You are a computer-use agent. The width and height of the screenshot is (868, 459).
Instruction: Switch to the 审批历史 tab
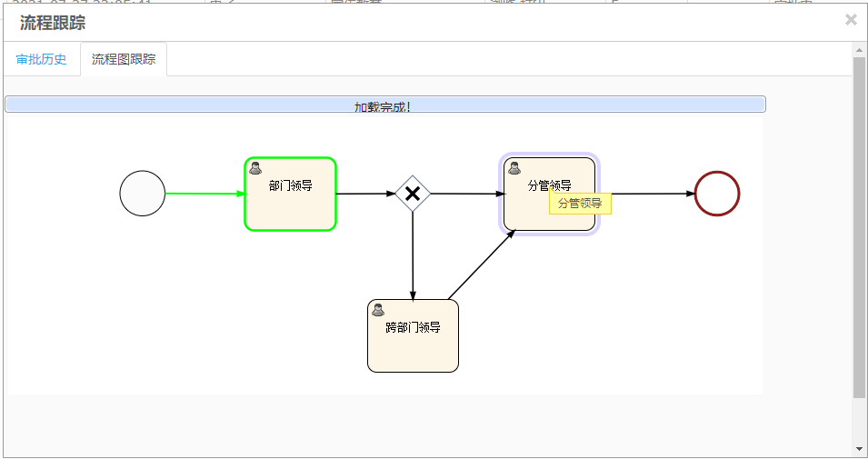(41, 59)
